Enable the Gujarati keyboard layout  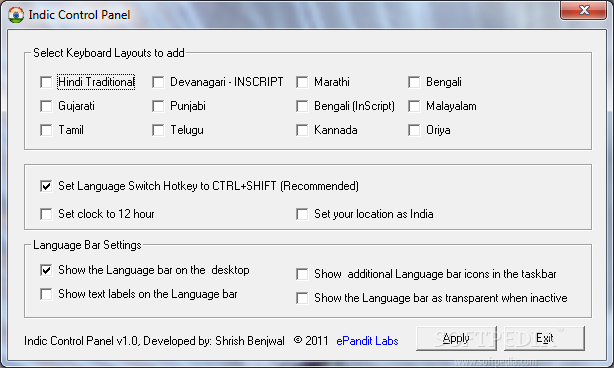click(46, 106)
